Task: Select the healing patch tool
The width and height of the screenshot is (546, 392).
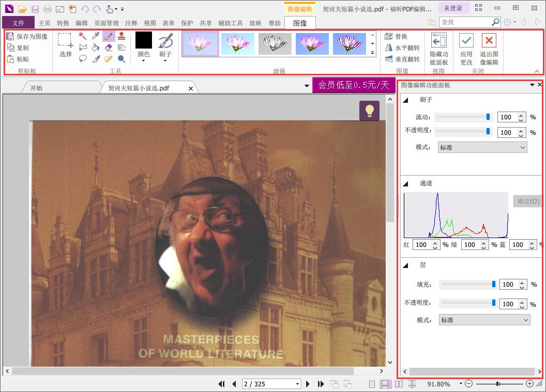Action: click(109, 59)
